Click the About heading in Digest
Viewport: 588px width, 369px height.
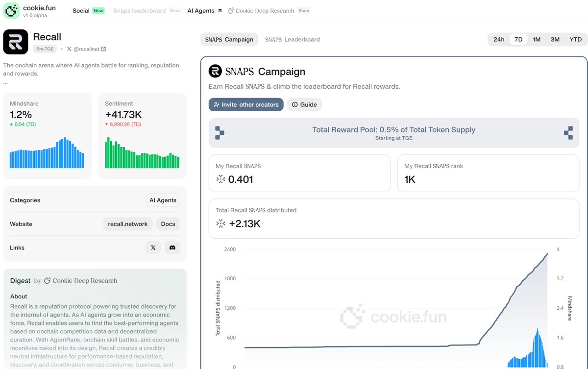[19, 296]
